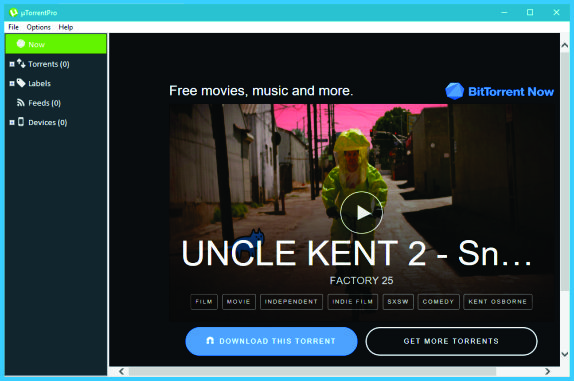Close the µTorrentPro window

coord(556,12)
